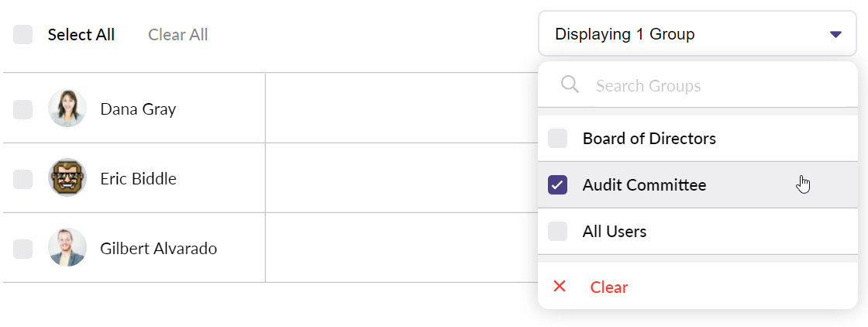This screenshot has height=327, width=868.
Task: Tick the All Users checkbox
Action: point(558,232)
